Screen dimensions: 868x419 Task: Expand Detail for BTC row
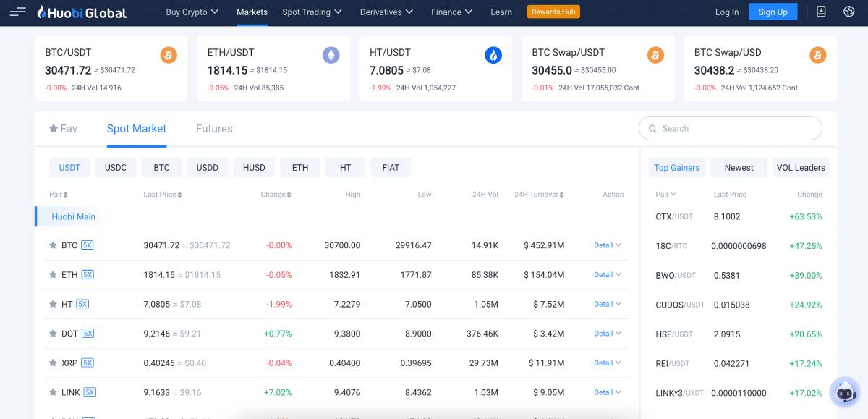coord(608,245)
